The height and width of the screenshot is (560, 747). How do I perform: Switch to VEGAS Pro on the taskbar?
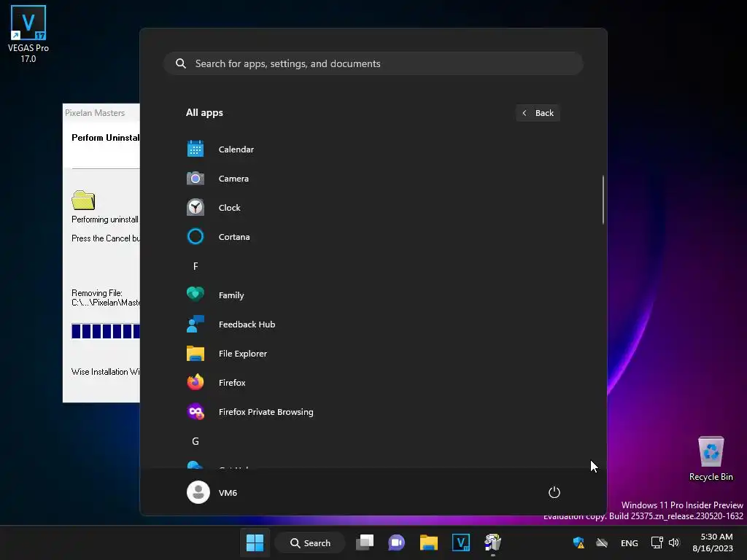[461, 542]
